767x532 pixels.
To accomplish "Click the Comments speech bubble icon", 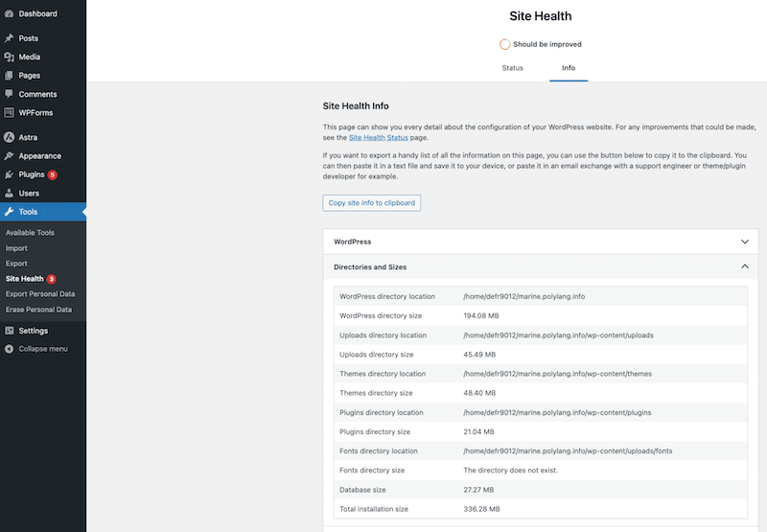I will 9,94.
